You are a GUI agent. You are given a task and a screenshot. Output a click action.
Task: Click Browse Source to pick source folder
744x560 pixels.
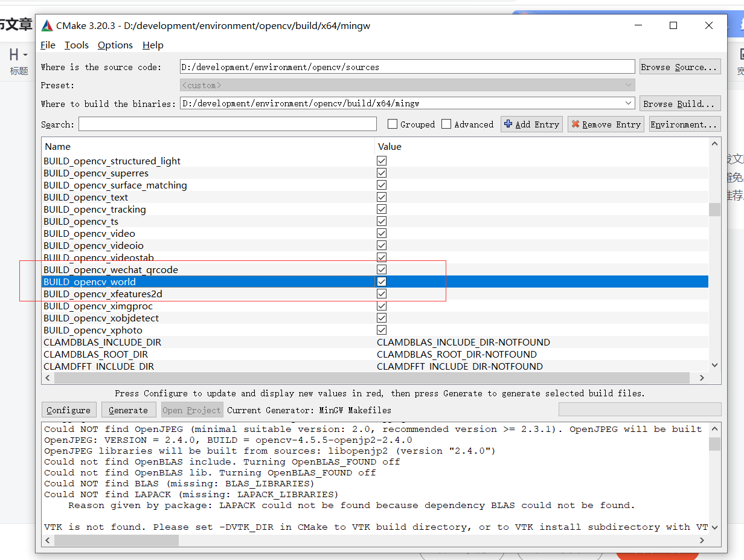[x=680, y=66]
